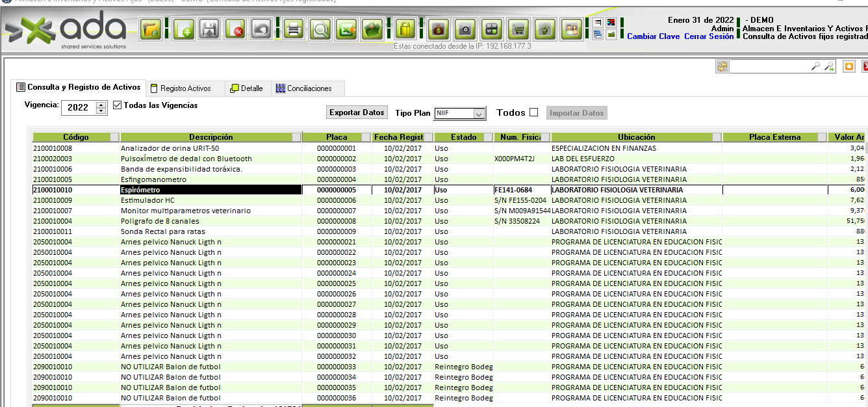Viewport: 868px width, 407px height.
Task: Click the money bag toolbar icon
Action: point(438,29)
